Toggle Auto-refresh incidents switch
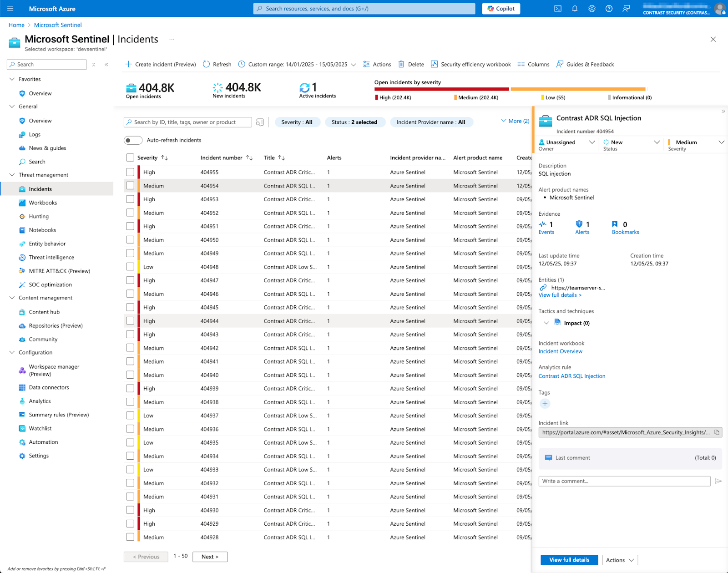This screenshot has height=573, width=728. (x=133, y=140)
